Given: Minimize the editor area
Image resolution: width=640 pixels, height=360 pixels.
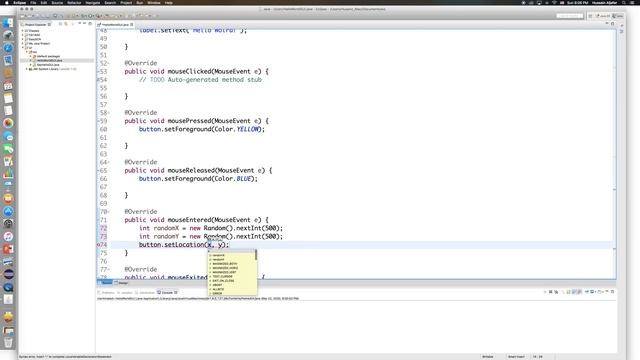Looking at the screenshot, I should [607, 24].
